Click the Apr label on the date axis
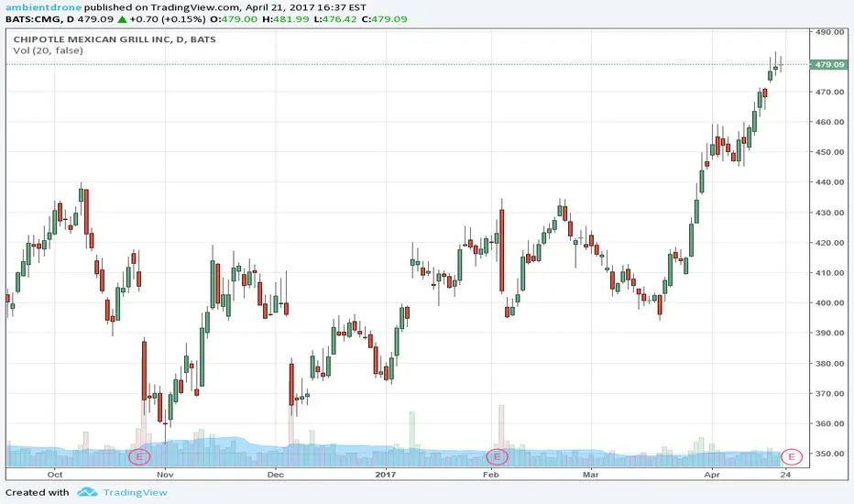 pos(712,475)
